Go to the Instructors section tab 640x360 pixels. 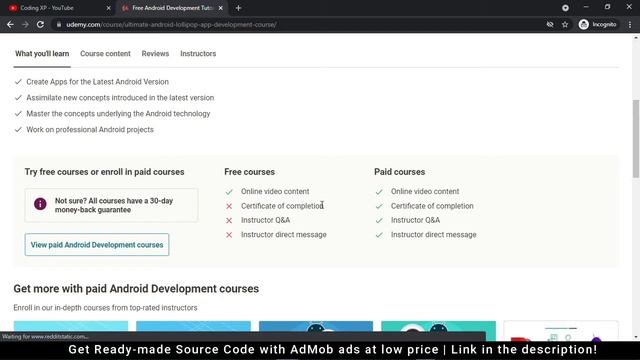(198, 53)
